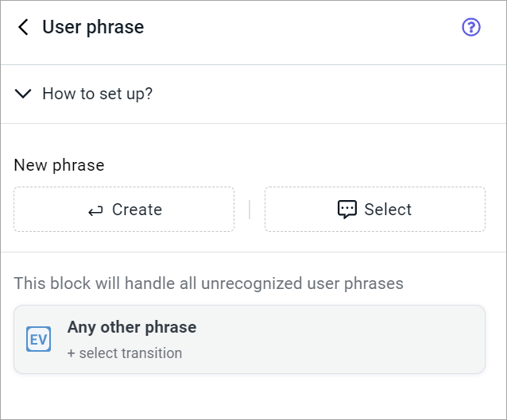This screenshot has height=420, width=507.
Task: Click the "Any other phrase" title
Action: point(132,327)
